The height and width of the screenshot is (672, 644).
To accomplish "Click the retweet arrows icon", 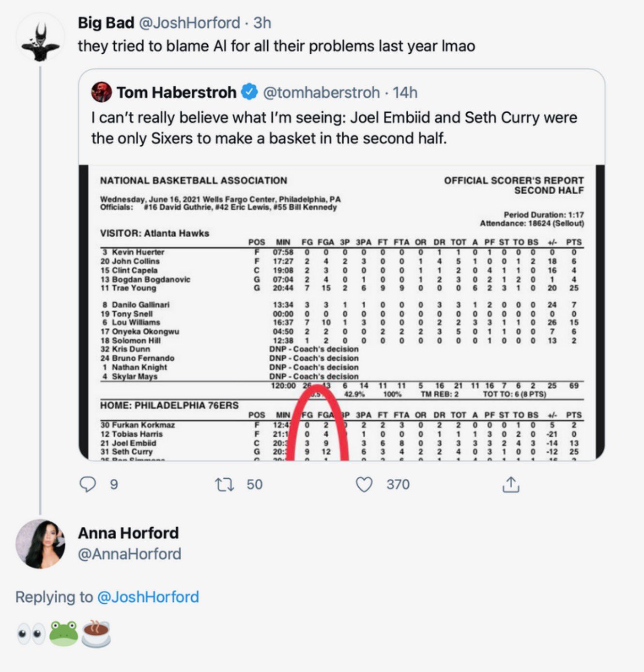I will pyautogui.click(x=224, y=484).
